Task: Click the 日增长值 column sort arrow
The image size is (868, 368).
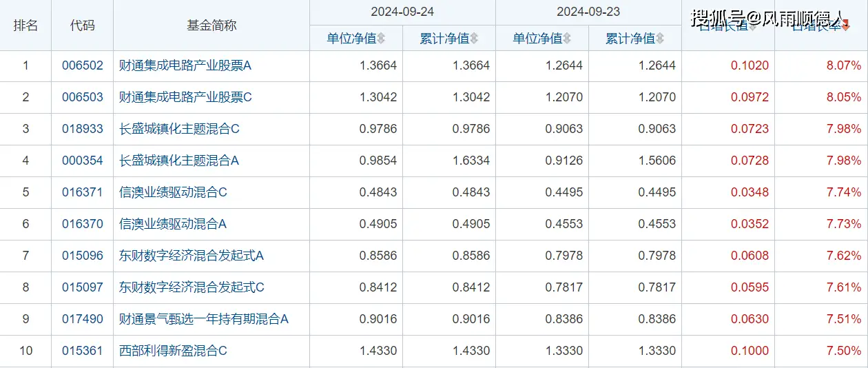Action: (x=753, y=26)
